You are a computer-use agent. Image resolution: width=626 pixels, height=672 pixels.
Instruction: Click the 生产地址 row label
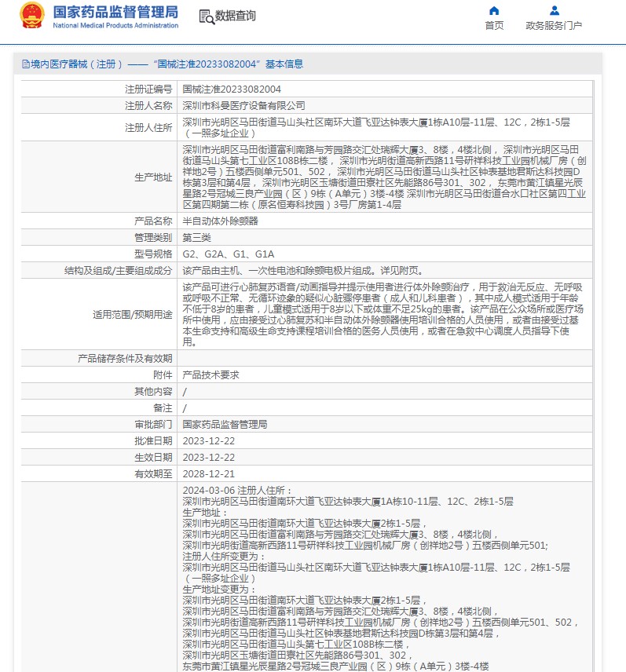[x=152, y=177]
